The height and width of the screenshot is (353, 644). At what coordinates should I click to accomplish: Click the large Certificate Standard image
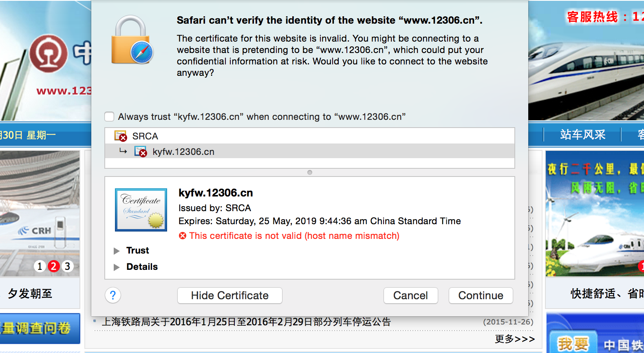click(x=141, y=210)
